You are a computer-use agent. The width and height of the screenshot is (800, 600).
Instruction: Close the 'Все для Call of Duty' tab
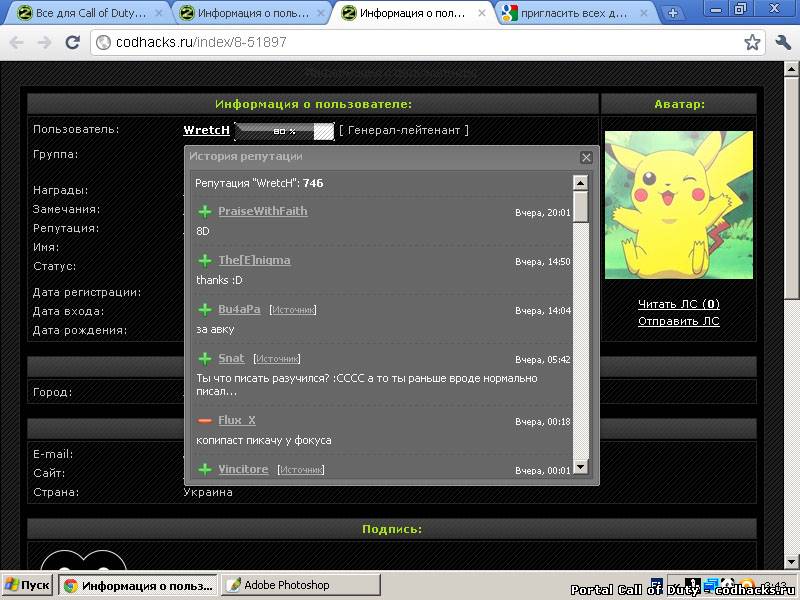coord(159,14)
